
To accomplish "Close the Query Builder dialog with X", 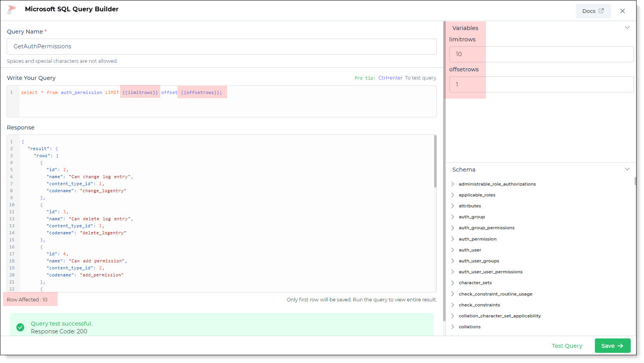I will tap(623, 11).
